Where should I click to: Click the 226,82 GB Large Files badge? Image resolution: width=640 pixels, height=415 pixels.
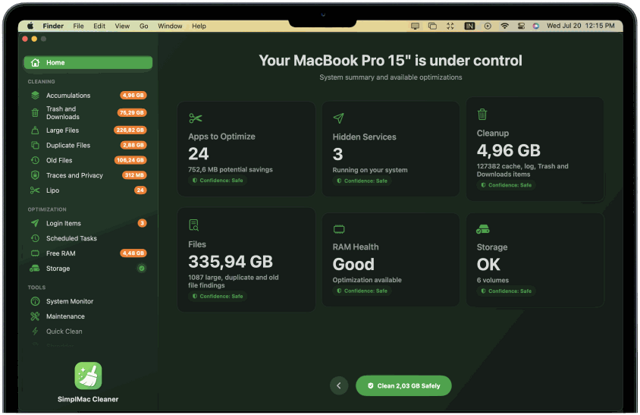[130, 130]
